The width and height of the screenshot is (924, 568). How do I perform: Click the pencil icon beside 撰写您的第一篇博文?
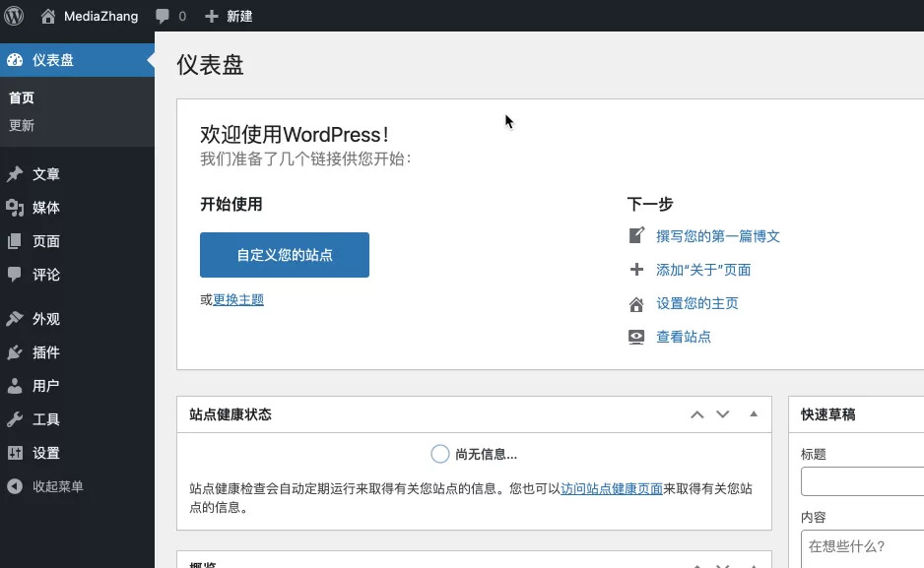coord(636,235)
